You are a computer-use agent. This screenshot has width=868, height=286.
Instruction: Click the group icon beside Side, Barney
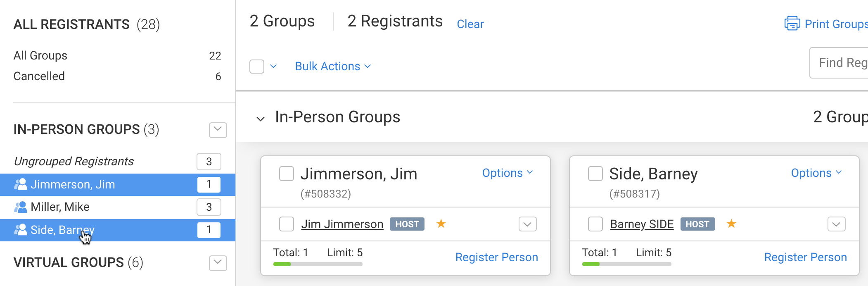coord(21,230)
